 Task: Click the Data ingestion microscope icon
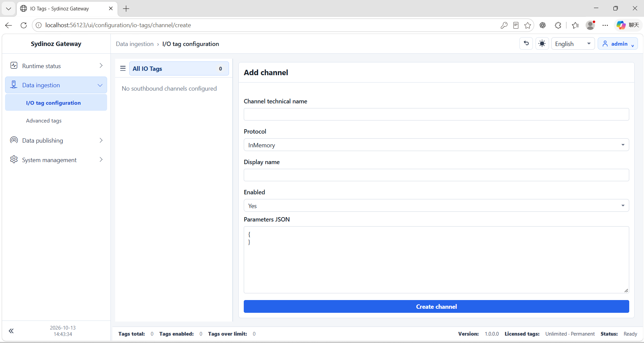click(x=14, y=85)
